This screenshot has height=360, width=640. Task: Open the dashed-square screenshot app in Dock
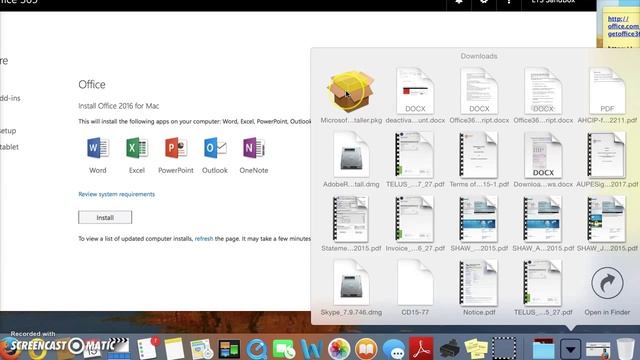(504, 349)
